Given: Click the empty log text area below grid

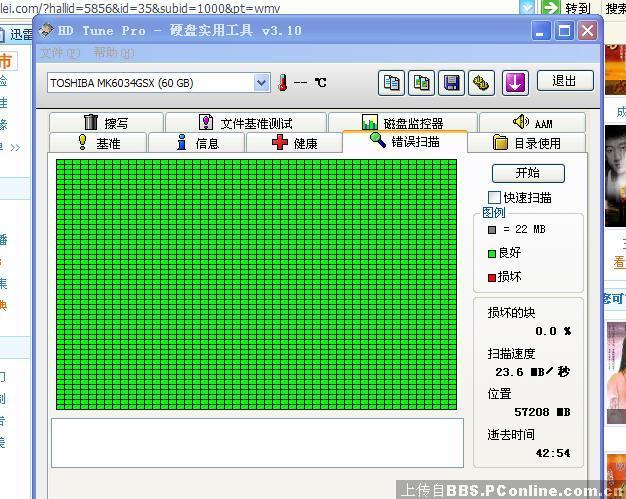Looking at the screenshot, I should pos(257,442).
